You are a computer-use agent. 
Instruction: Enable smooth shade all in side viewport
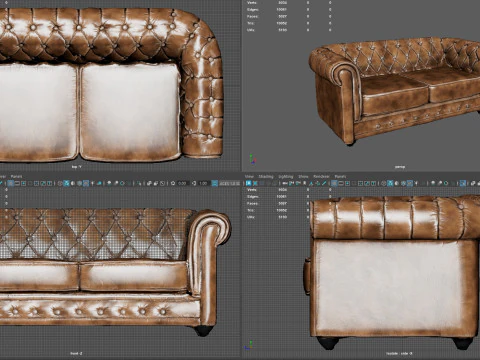(x=390, y=183)
